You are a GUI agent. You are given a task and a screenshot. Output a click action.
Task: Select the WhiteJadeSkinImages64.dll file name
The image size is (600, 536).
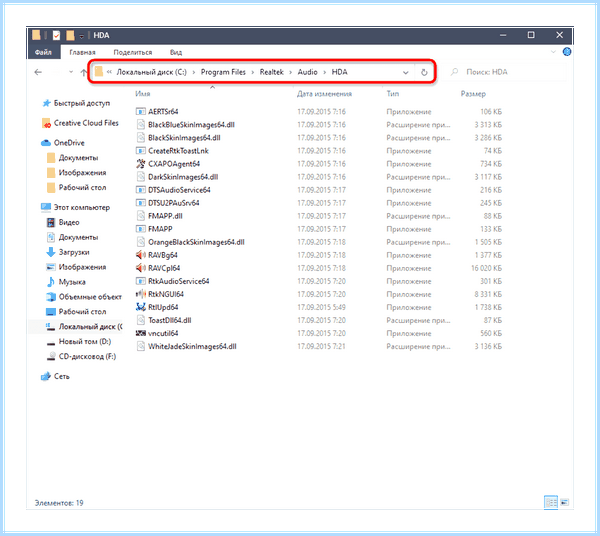click(x=192, y=346)
